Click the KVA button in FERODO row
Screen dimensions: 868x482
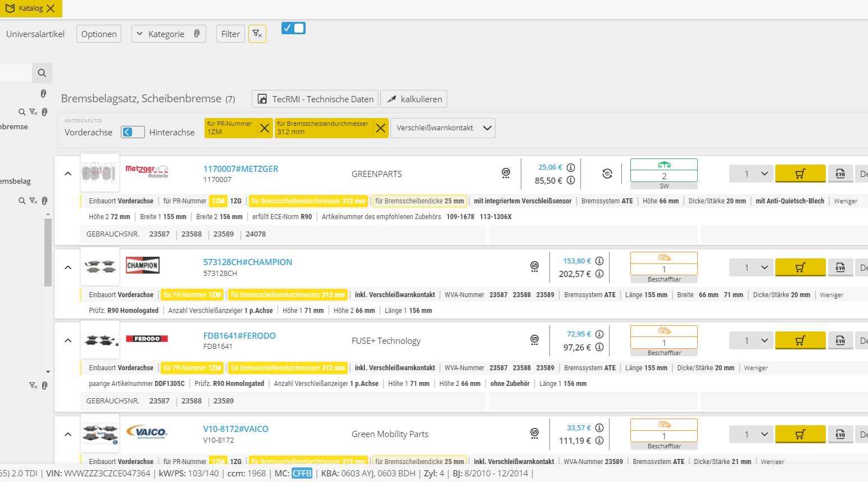tap(840, 340)
